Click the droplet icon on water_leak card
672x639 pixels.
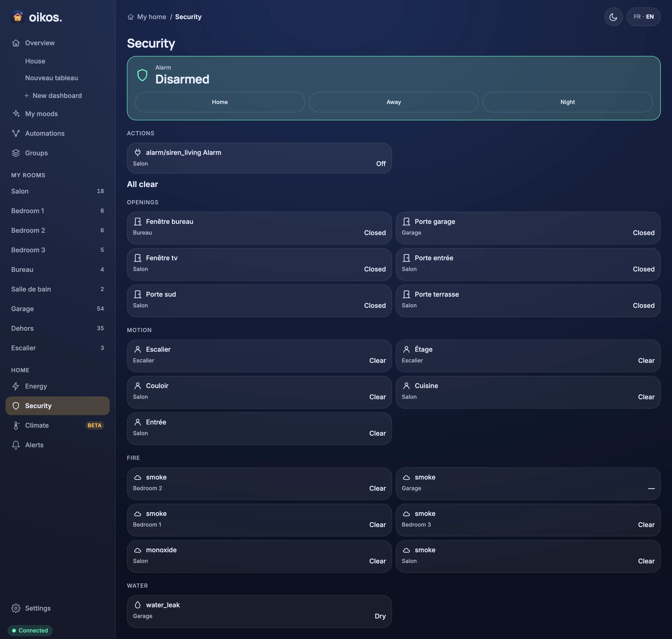tap(137, 604)
